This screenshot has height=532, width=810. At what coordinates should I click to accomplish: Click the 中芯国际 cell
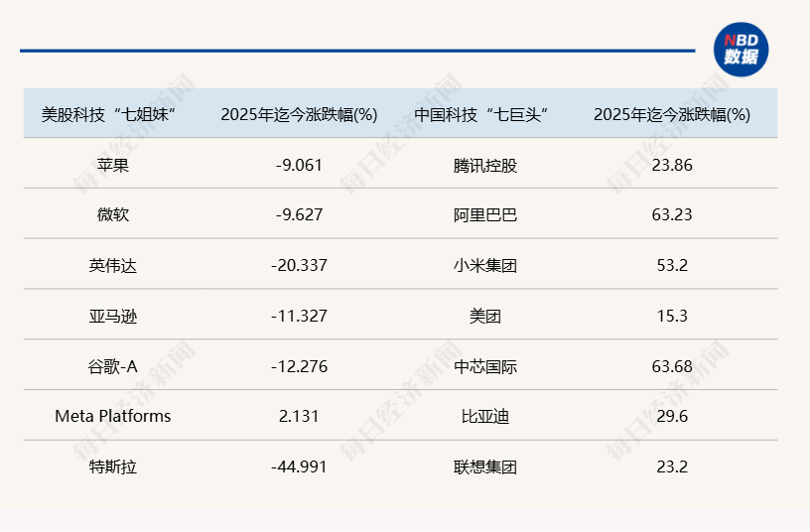(485, 366)
